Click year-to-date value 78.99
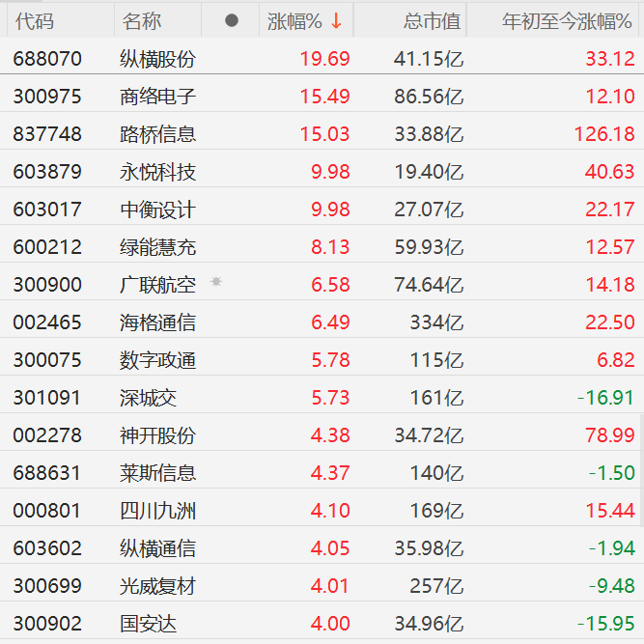 [610, 435]
